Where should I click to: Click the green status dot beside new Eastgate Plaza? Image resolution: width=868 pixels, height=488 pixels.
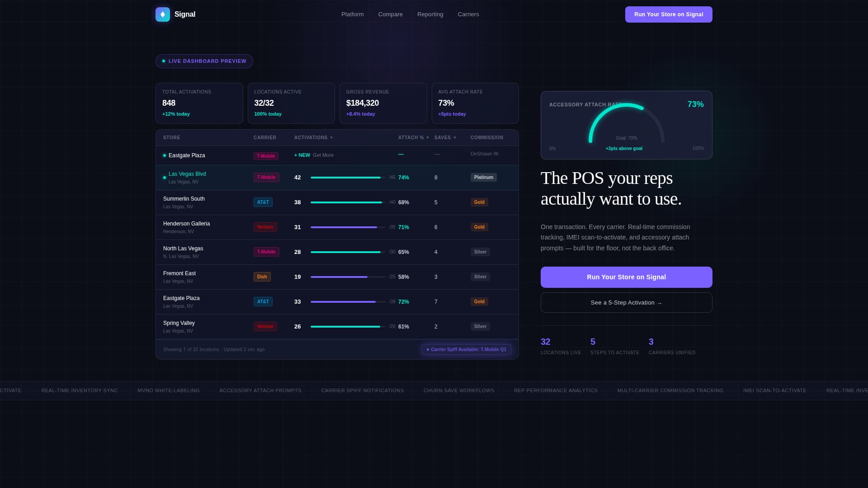165,155
